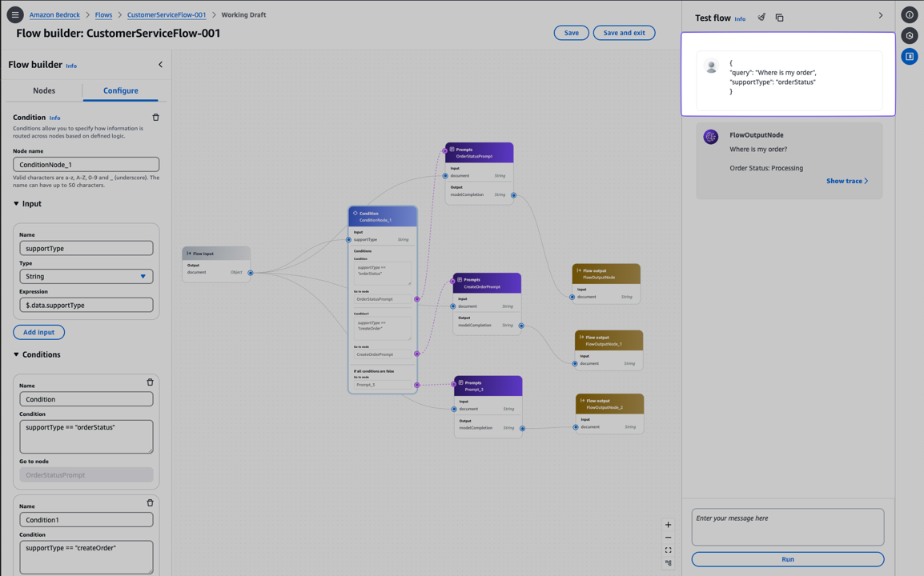Click the Node name input field
The height and width of the screenshot is (576, 924).
pos(86,165)
